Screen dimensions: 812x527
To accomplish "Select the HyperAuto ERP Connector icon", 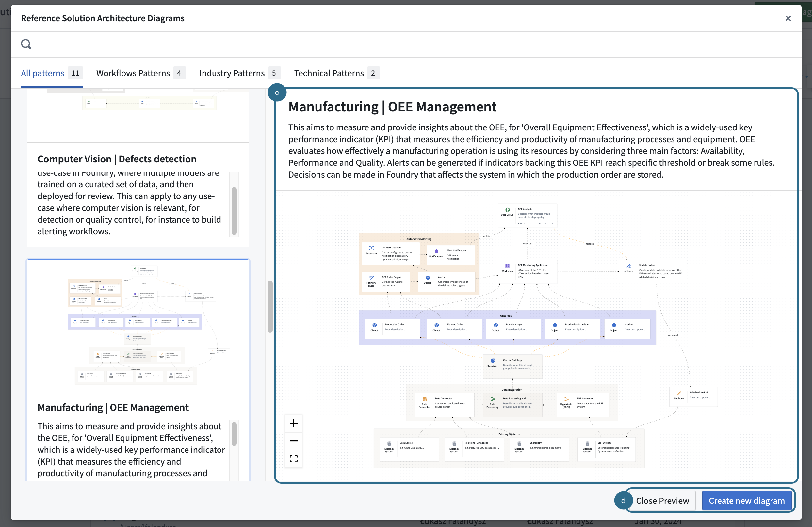I will pyautogui.click(x=566, y=399).
